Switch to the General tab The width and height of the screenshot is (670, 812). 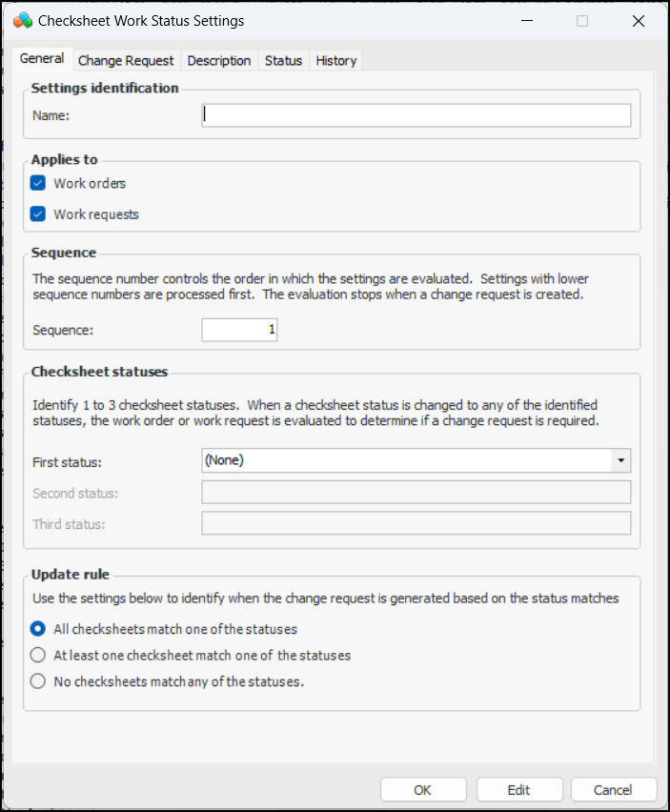pos(42,59)
